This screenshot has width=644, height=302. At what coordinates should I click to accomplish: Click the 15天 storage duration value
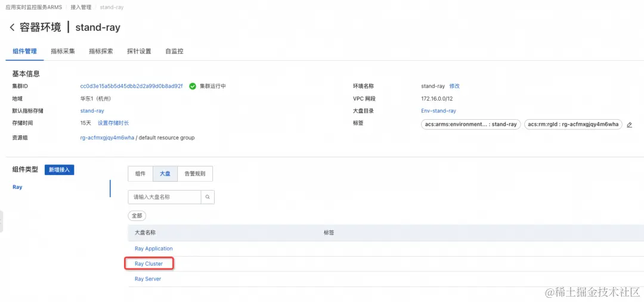tap(85, 123)
